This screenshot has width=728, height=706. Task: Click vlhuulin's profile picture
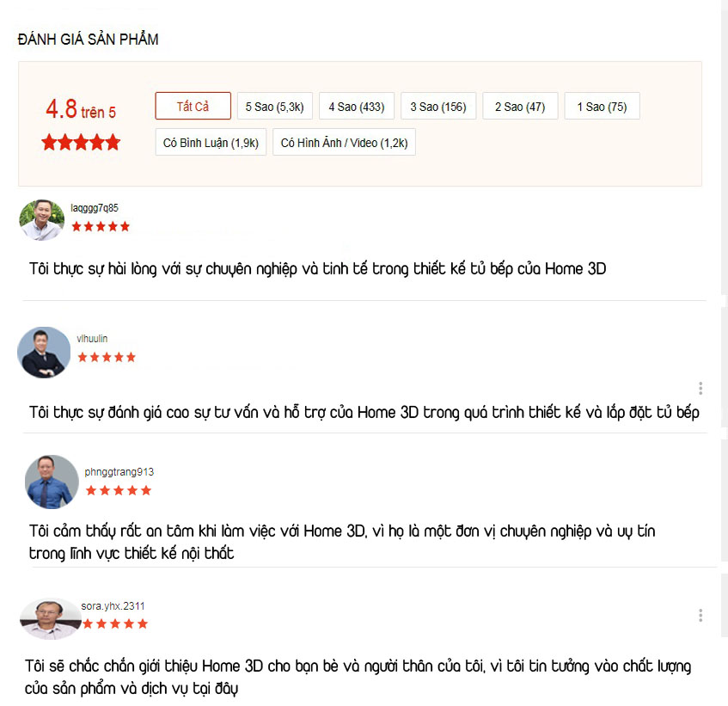point(44,352)
